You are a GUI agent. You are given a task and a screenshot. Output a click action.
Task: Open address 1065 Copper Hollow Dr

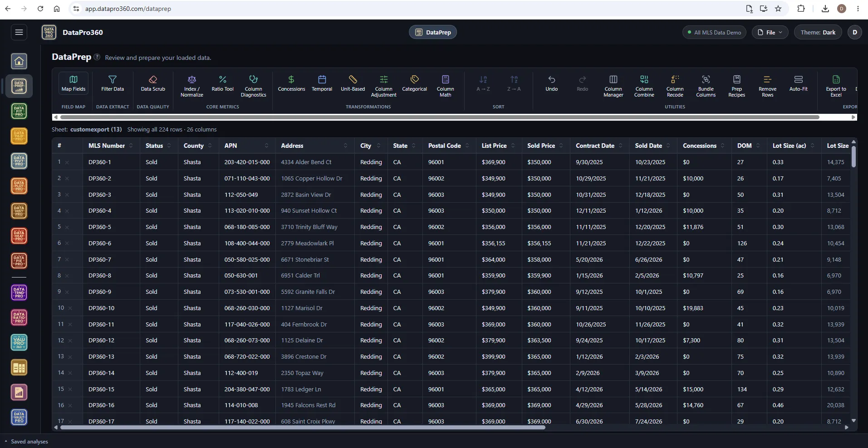[x=312, y=178]
